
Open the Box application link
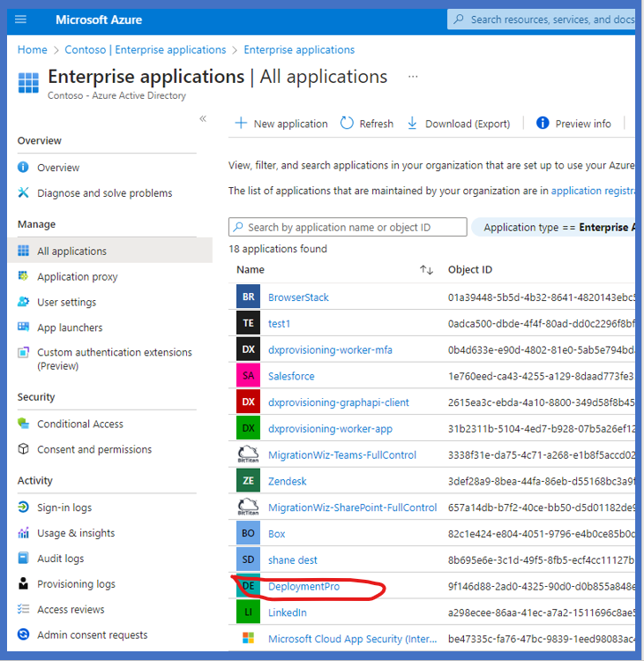(x=276, y=534)
